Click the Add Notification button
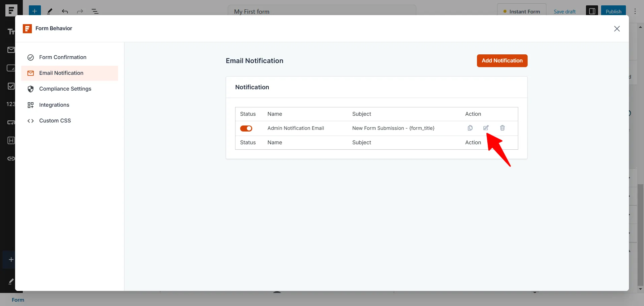This screenshot has width=644, height=306. (502, 61)
